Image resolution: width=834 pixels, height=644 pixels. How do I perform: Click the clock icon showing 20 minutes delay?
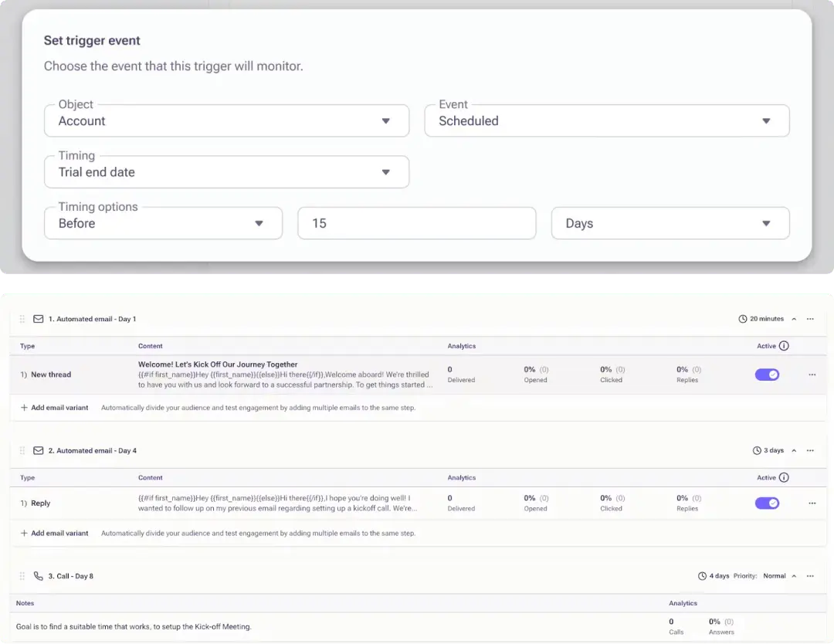point(743,318)
